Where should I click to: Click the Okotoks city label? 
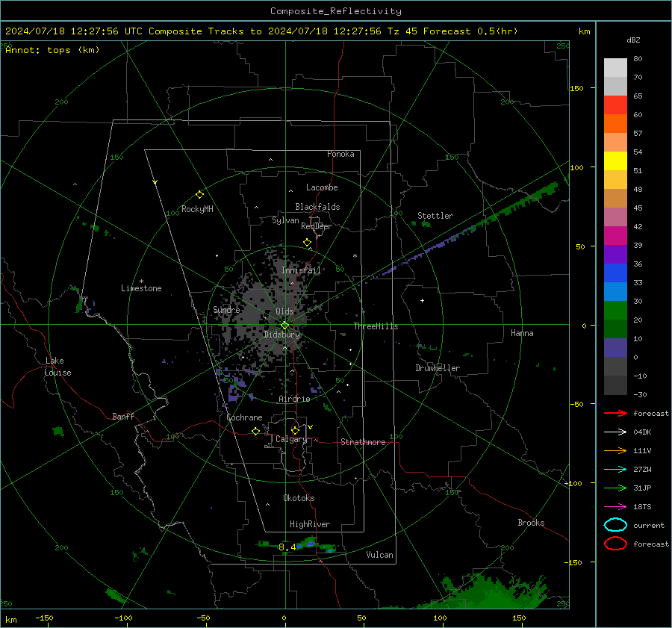pos(299,498)
